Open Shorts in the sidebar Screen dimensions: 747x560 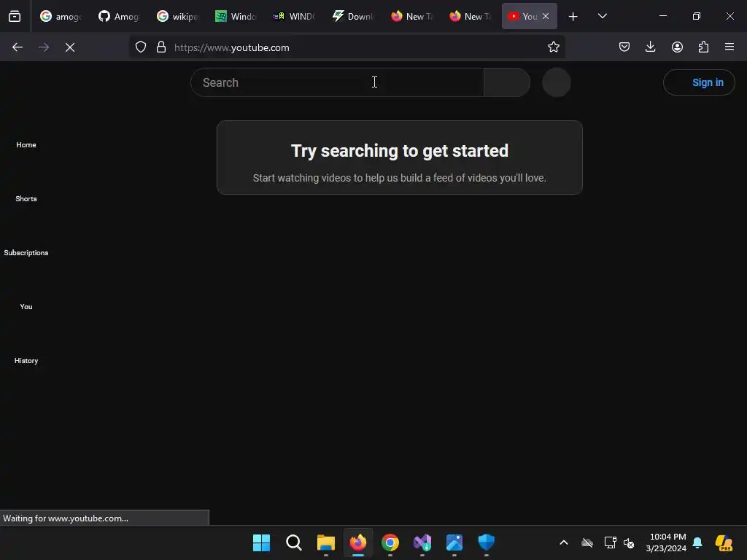(x=26, y=198)
